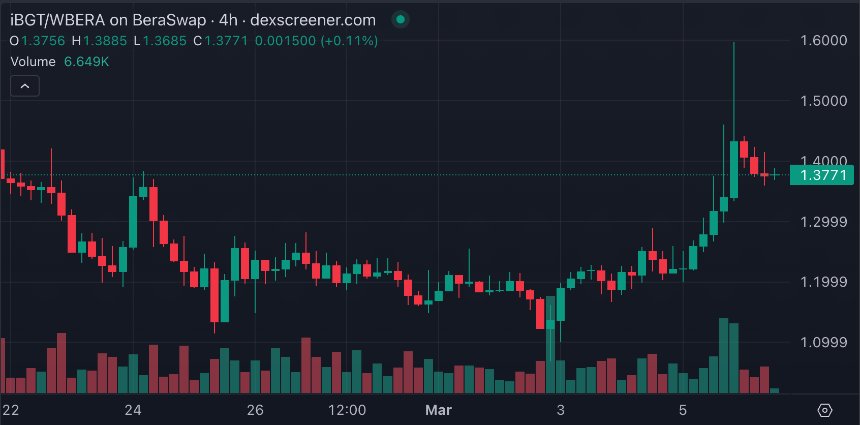Click the current price tag 1.3771
860x425 pixels.
tap(822, 175)
